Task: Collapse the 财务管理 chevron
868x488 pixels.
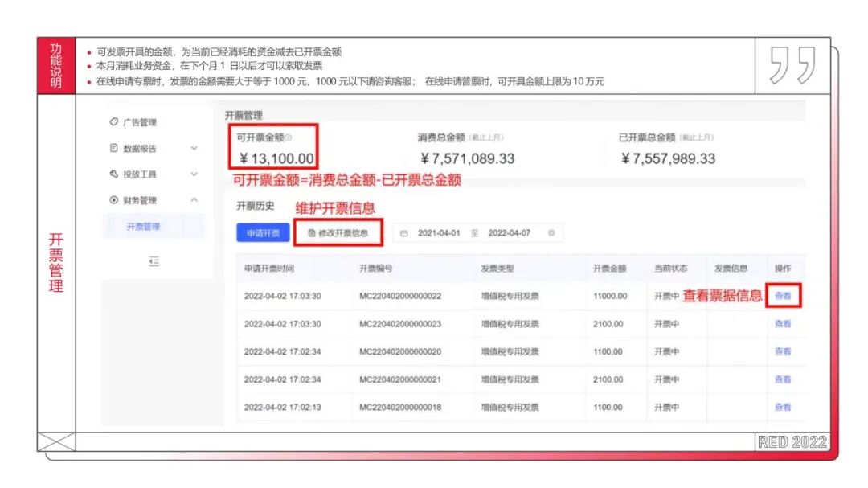Action: pos(194,200)
